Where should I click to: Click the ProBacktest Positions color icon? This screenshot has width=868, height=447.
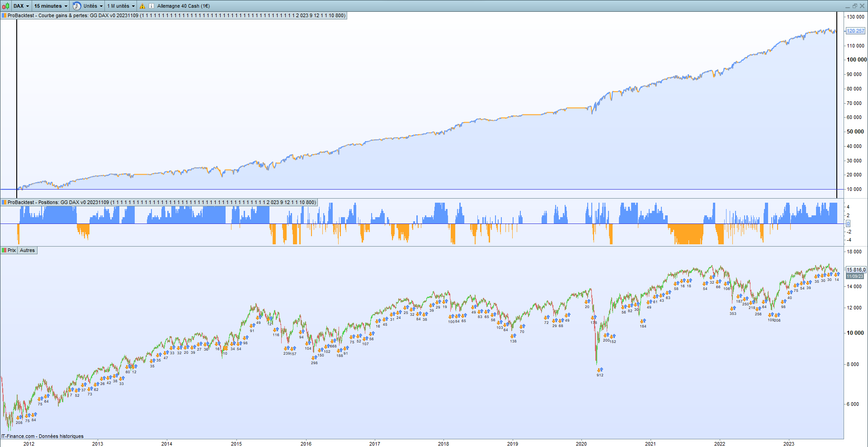4,202
